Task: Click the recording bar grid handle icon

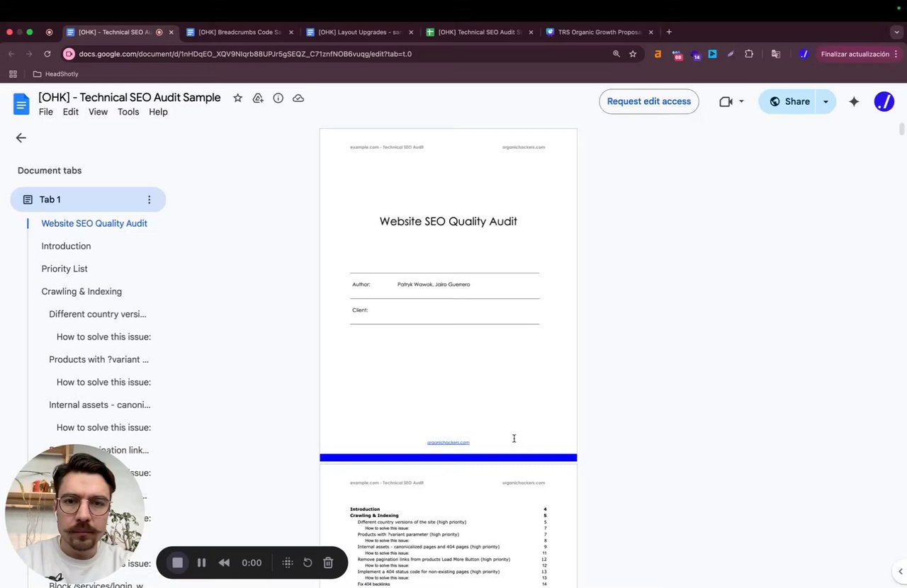Action: pos(288,562)
